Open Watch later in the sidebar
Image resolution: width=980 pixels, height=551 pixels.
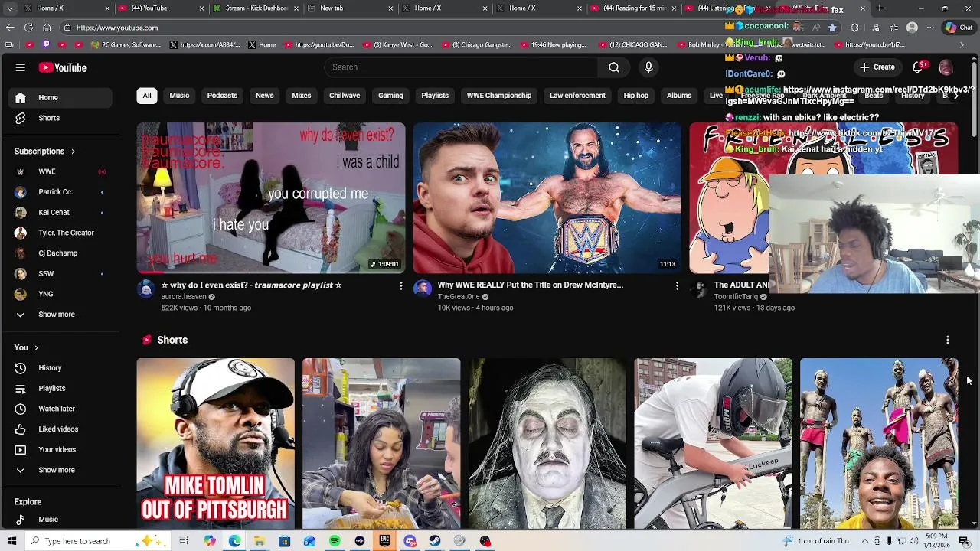(58, 409)
